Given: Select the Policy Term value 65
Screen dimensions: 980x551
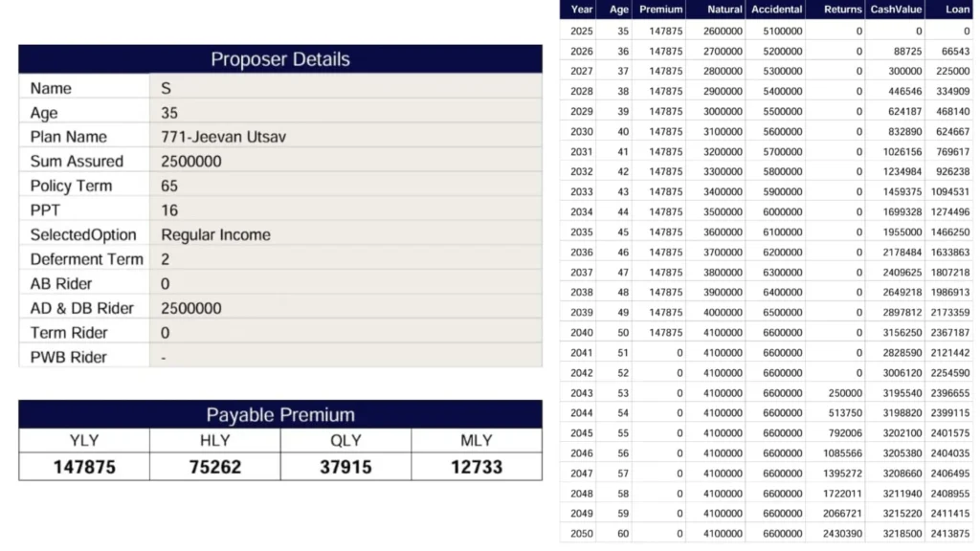Looking at the screenshot, I should click(x=169, y=186).
